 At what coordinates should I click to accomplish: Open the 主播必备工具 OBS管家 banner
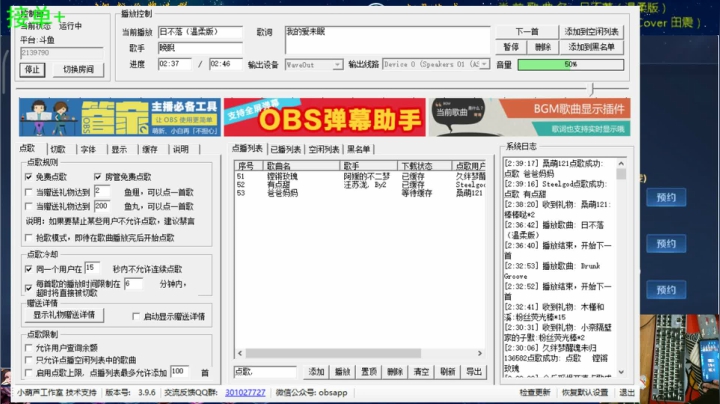click(120, 117)
